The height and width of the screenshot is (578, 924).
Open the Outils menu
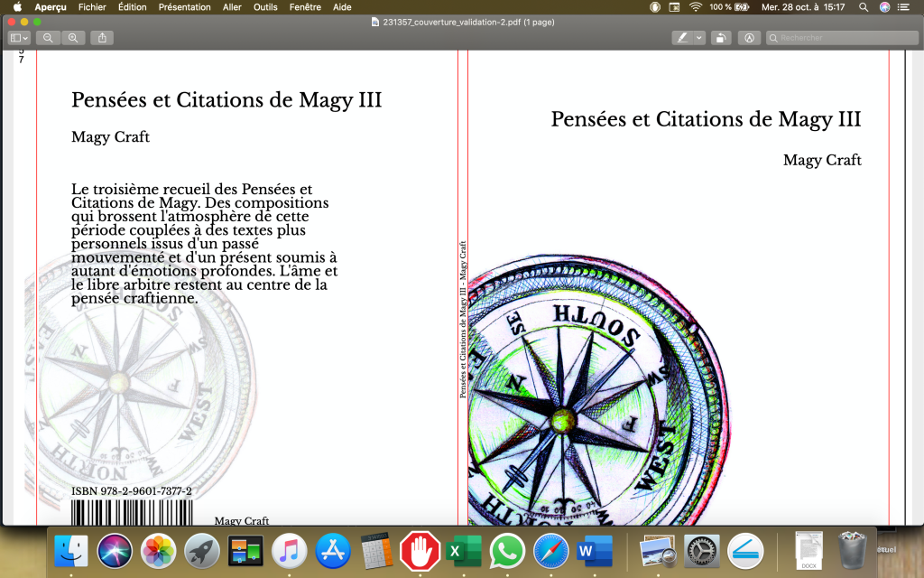[264, 6]
